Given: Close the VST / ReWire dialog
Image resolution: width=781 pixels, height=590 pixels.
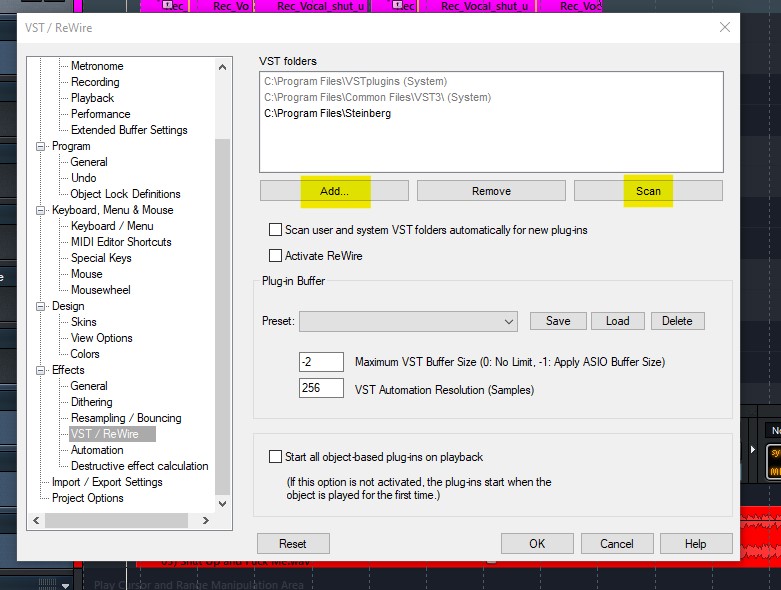Looking at the screenshot, I should click(725, 27).
